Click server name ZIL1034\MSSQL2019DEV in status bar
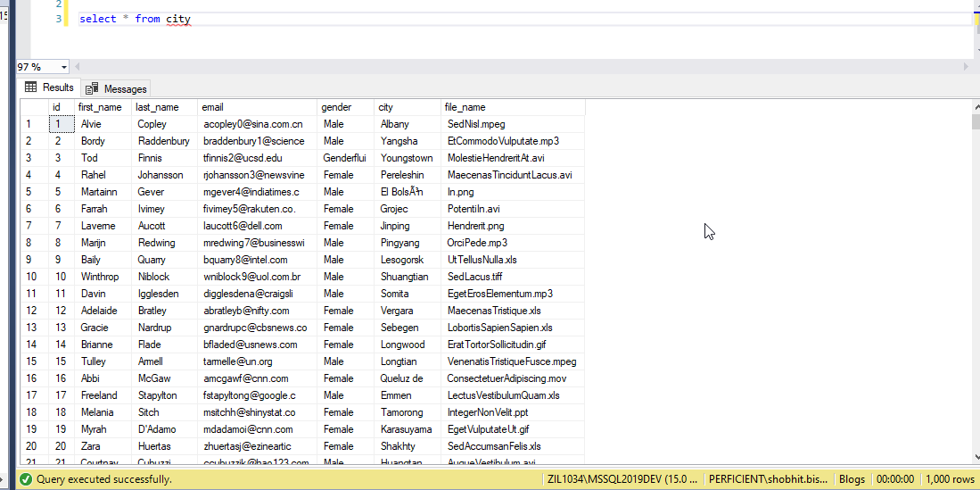Image resolution: width=980 pixels, height=490 pixels. (x=623, y=479)
